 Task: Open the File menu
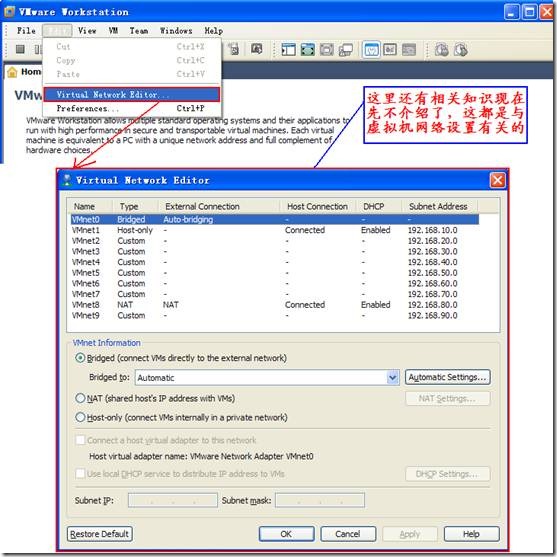pos(26,31)
